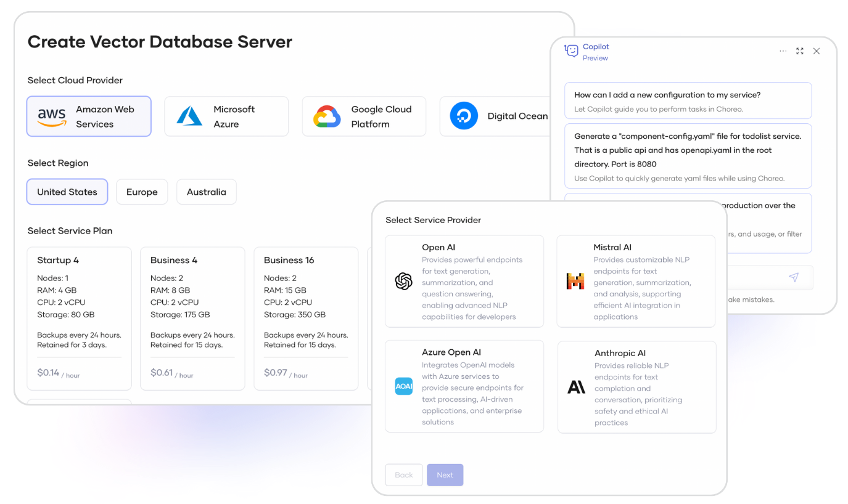Pick 'add a new configuration' Copilot suggestion
Viewport: 848px width, 504px height.
coord(688,100)
